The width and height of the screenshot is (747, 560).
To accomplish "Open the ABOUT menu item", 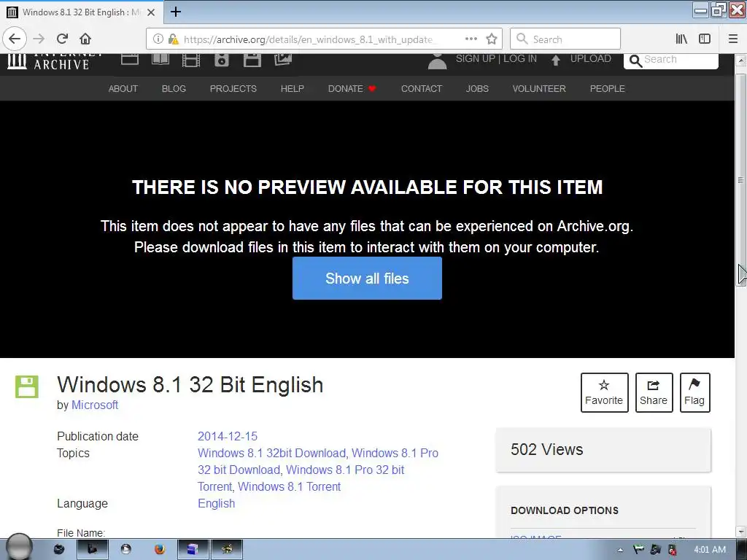I will coord(123,88).
